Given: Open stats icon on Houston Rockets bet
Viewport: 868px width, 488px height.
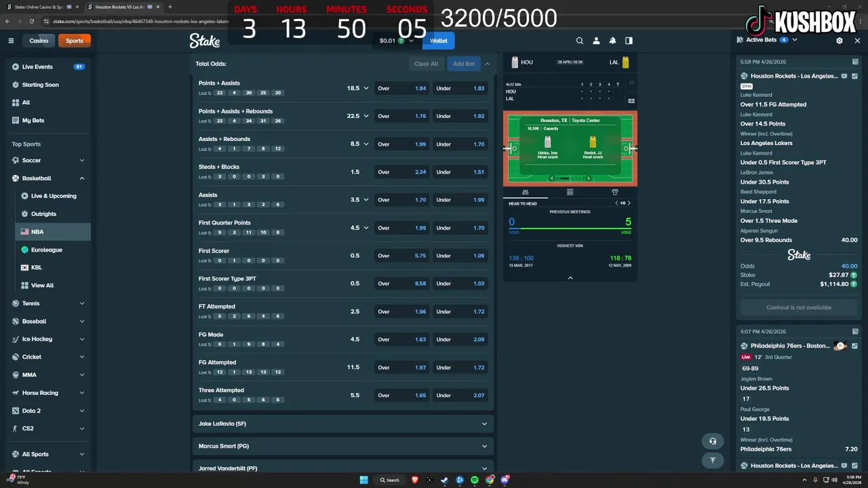Looking at the screenshot, I should point(854,77).
